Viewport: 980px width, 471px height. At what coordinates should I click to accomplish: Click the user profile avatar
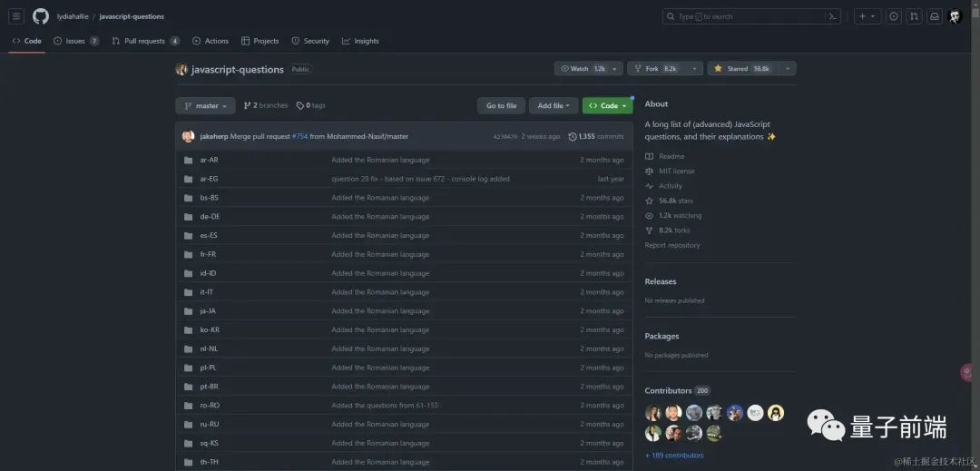pos(955,16)
